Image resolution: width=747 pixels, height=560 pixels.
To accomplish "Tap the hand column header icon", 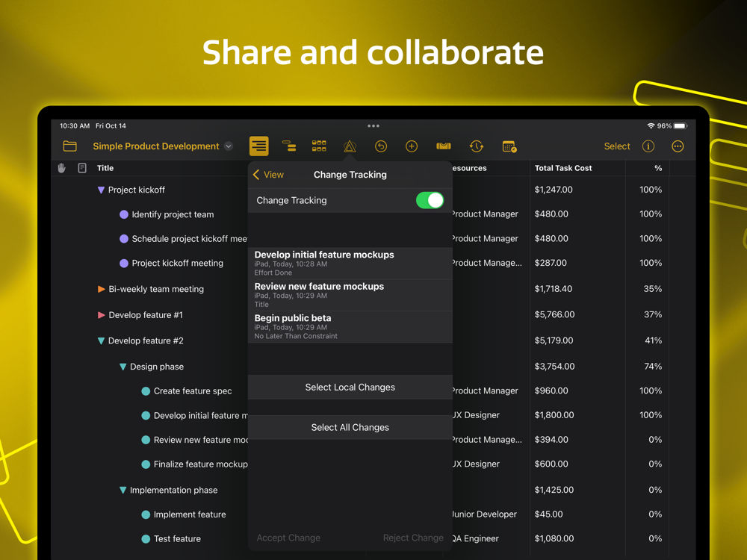I will 61,167.
